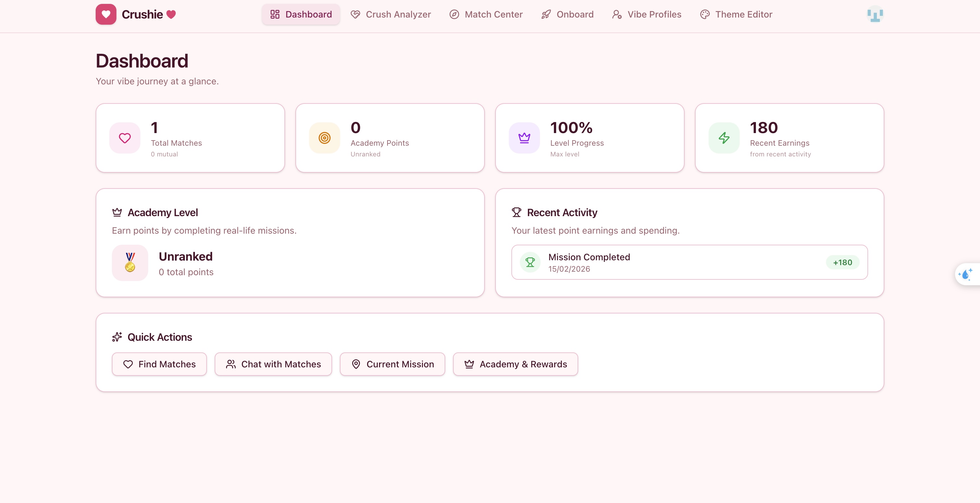Go to the Onboard page
Image resolution: width=980 pixels, height=503 pixels.
567,15
